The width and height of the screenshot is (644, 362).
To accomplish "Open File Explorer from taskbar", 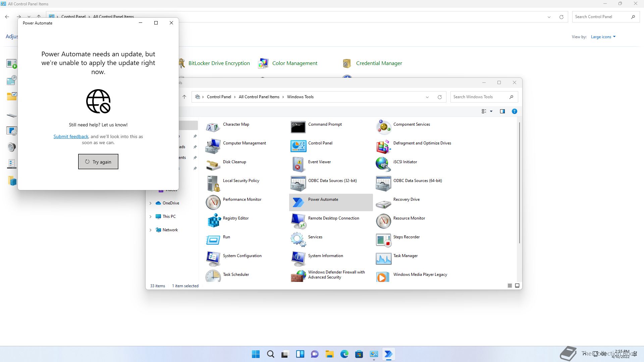I will pos(329,354).
